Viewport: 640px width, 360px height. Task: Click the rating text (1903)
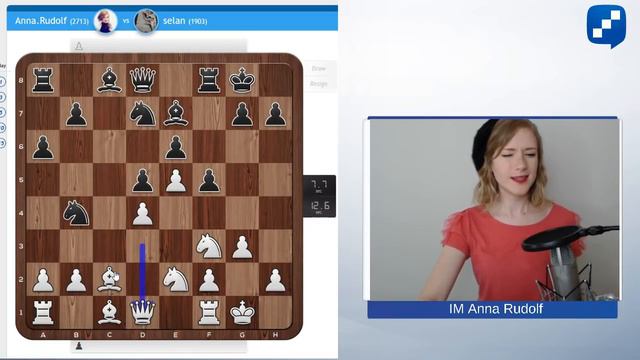coord(198,21)
